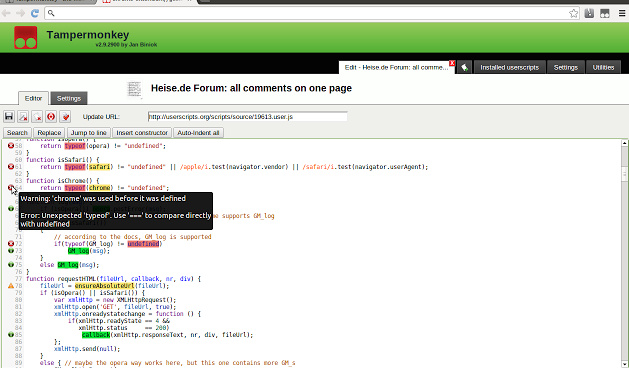Close the Edit - Heise.de Forum tab
Image resolution: width=629 pixels, height=368 pixels.
pyautogui.click(x=452, y=63)
